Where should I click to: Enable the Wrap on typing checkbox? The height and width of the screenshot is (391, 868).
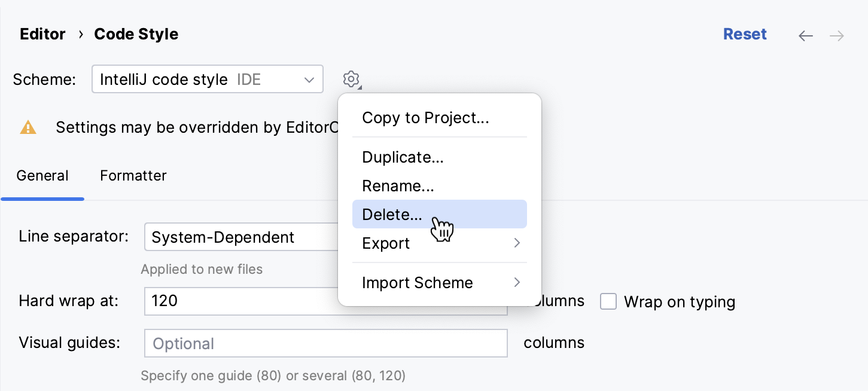coord(608,301)
